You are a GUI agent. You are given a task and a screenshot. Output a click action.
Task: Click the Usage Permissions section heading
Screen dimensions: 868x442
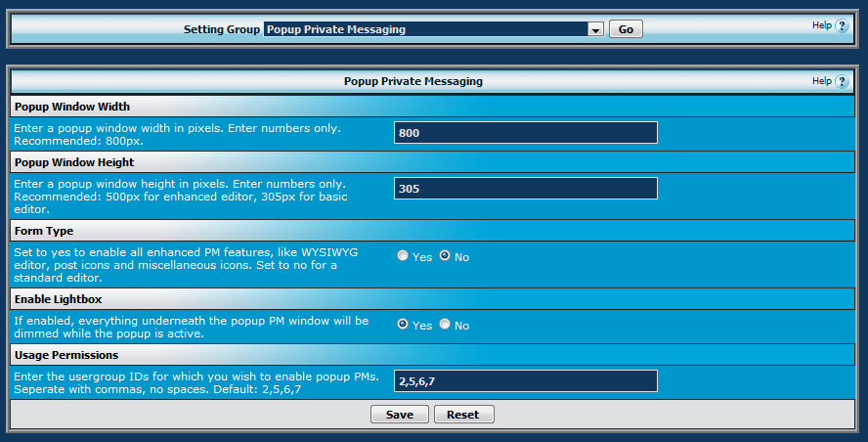(x=66, y=355)
